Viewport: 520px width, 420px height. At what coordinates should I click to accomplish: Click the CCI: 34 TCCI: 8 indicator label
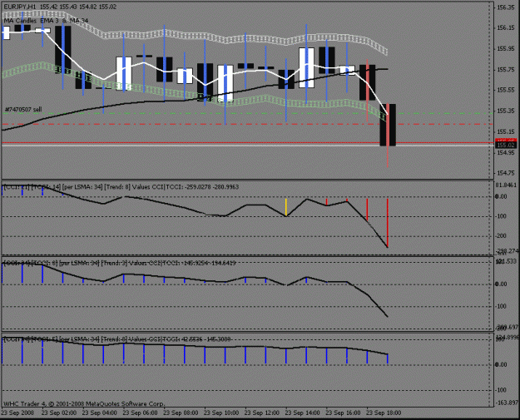tap(119, 263)
